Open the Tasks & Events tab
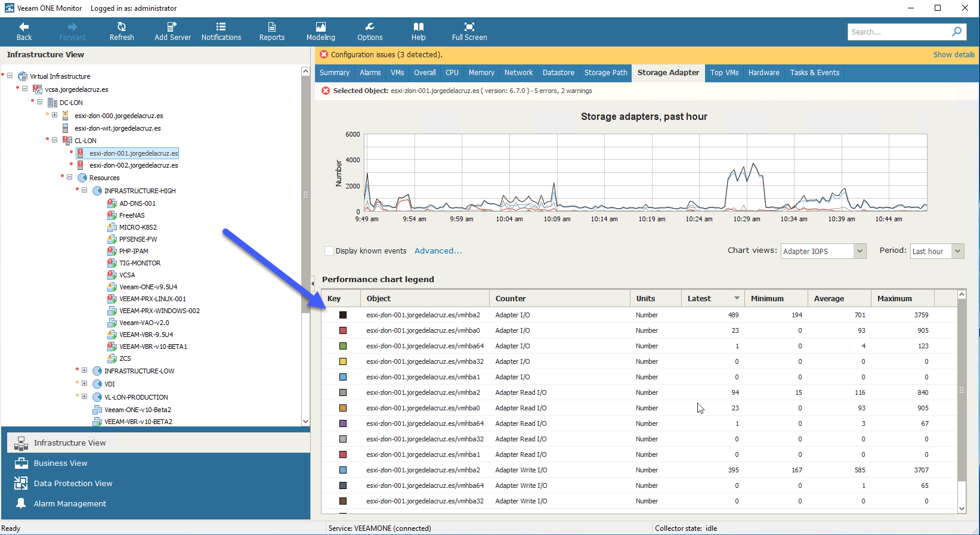980x535 pixels. [x=814, y=73]
